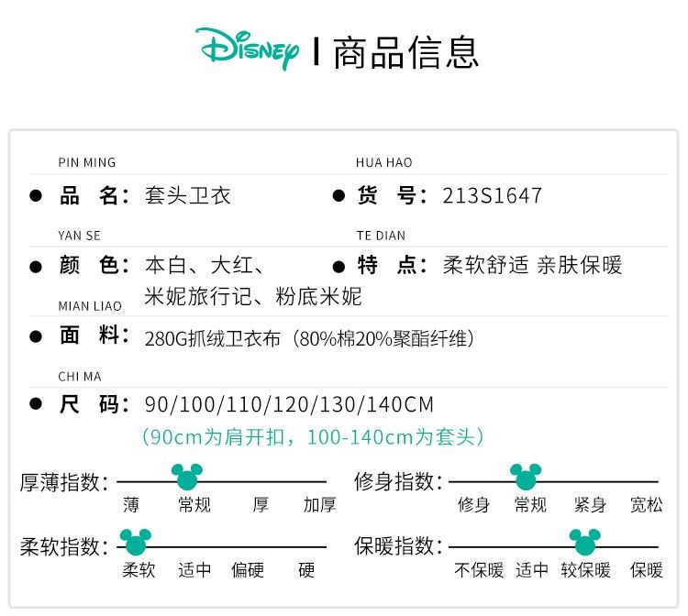
Task: Click 较保暖 on the warmth scale
Action: click(586, 570)
